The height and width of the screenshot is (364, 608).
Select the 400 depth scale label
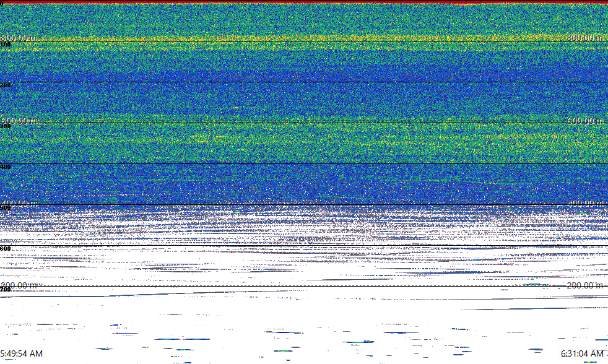(6, 167)
